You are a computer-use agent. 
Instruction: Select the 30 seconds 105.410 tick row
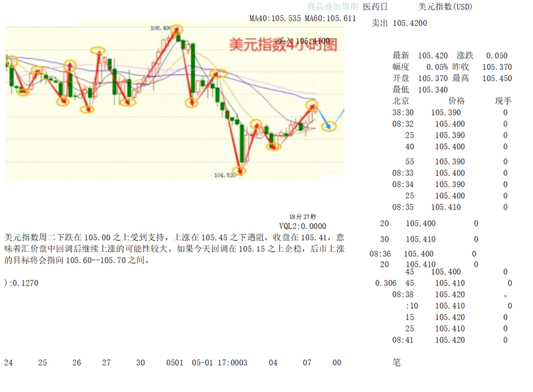tap(429, 240)
